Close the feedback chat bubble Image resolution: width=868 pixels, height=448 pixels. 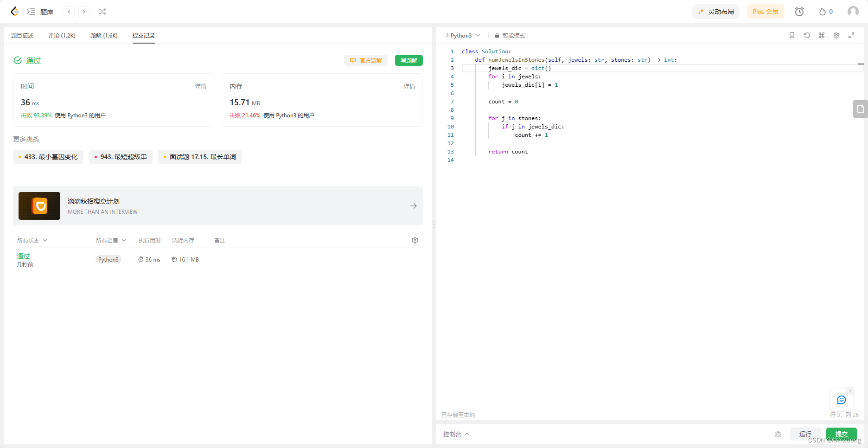[x=850, y=391]
